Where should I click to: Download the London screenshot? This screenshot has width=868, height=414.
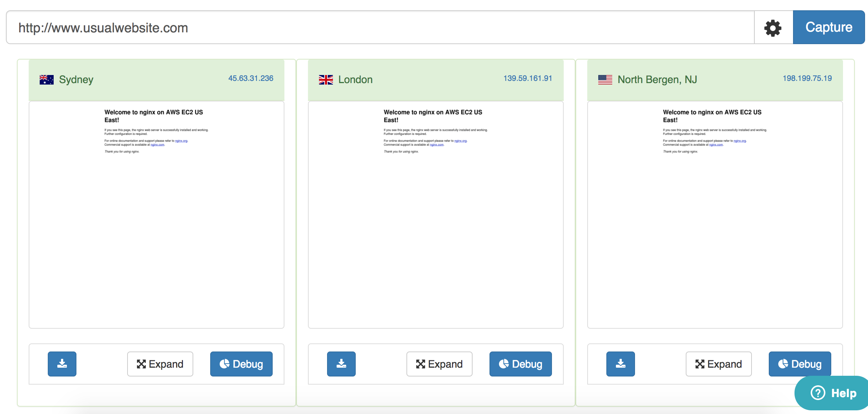coord(341,364)
